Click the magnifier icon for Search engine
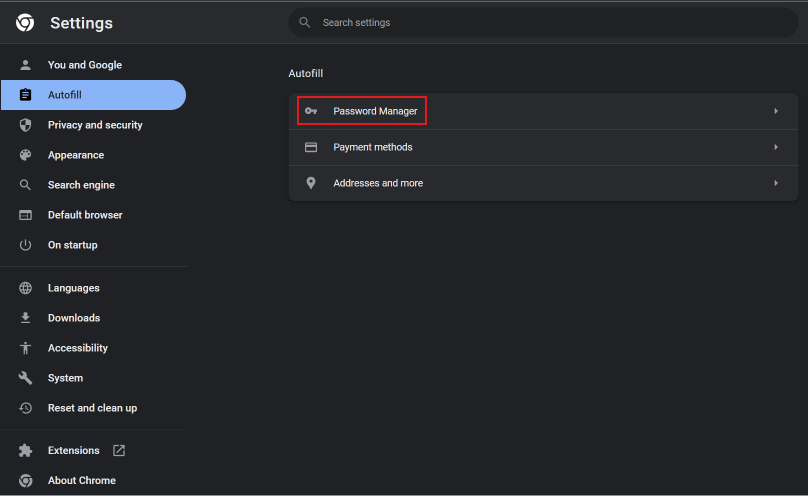The width and height of the screenshot is (808, 496). 25,185
